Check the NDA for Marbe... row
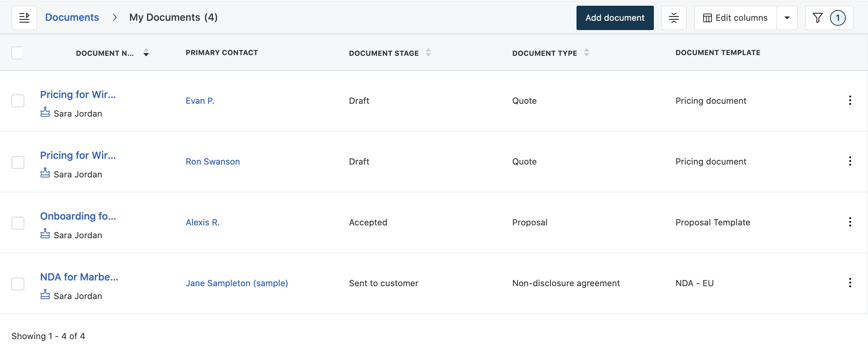Screen dimensions: 868x357 coord(18,284)
